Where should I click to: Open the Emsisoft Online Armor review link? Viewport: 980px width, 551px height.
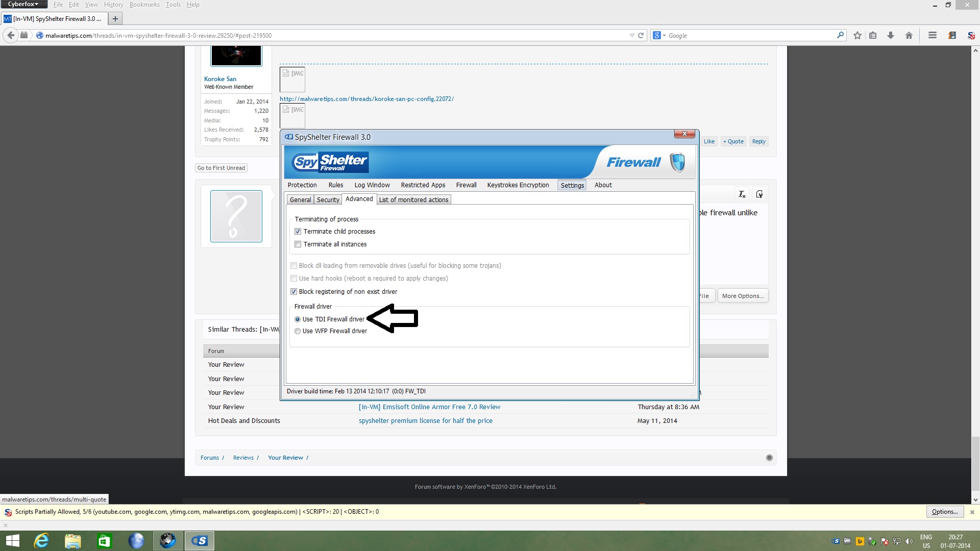coord(429,407)
